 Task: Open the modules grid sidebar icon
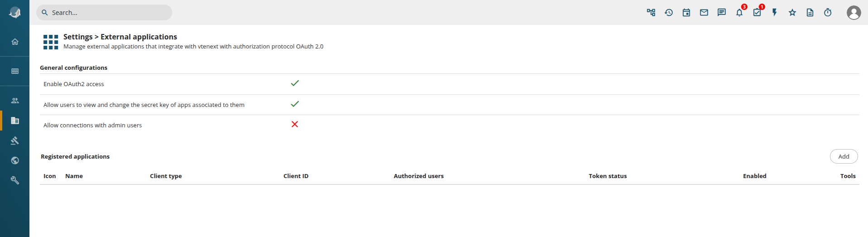[x=15, y=71]
